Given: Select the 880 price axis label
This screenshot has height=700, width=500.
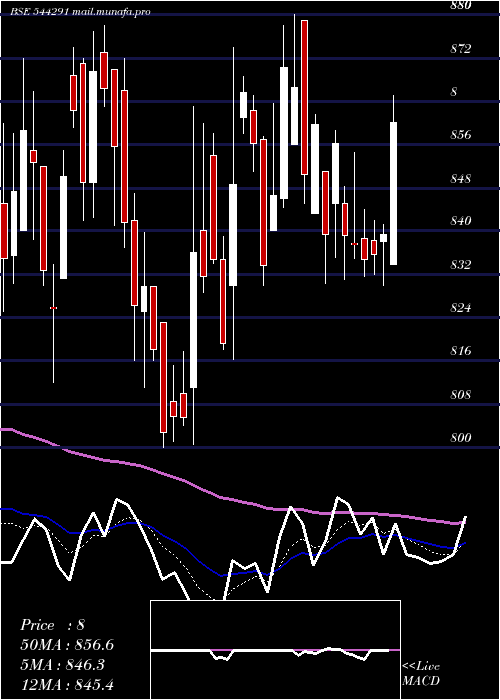Looking at the screenshot, I should pyautogui.click(x=460, y=5).
